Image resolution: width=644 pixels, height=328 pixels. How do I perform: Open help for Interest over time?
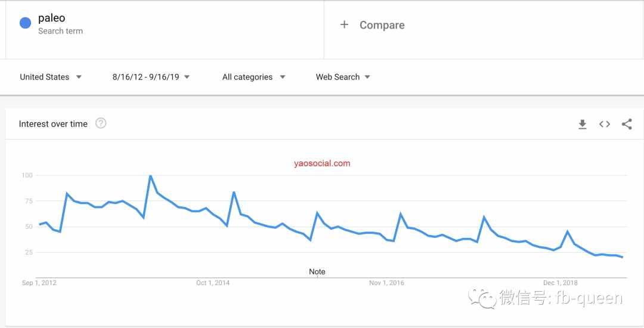(101, 123)
